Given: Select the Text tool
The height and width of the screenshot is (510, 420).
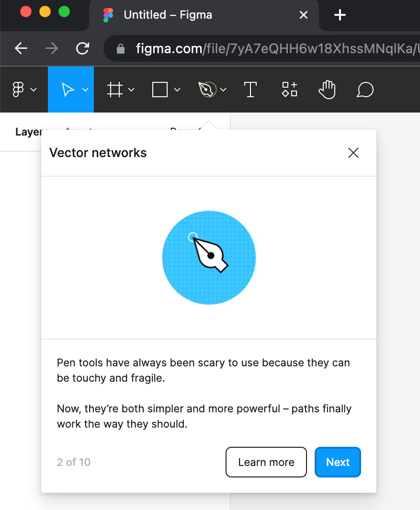Looking at the screenshot, I should [250, 90].
